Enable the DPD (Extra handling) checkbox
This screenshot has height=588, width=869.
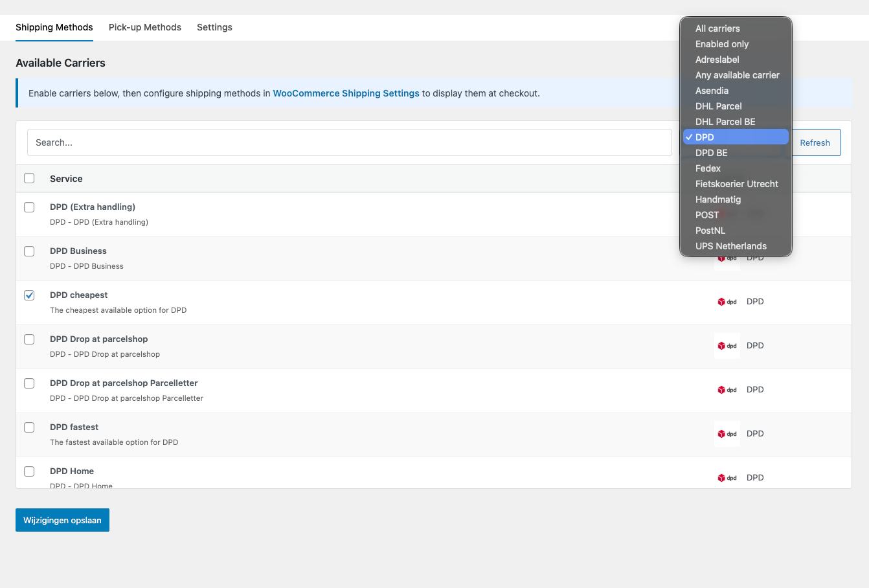tap(29, 207)
